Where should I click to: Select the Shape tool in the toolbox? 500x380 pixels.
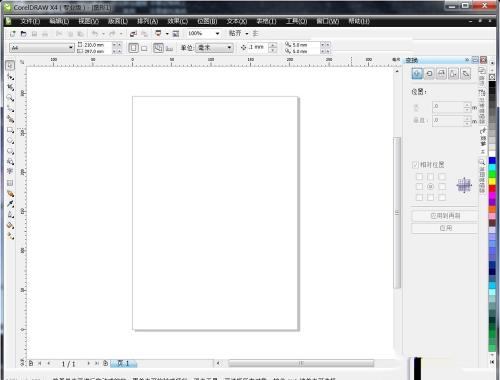tap(10, 76)
